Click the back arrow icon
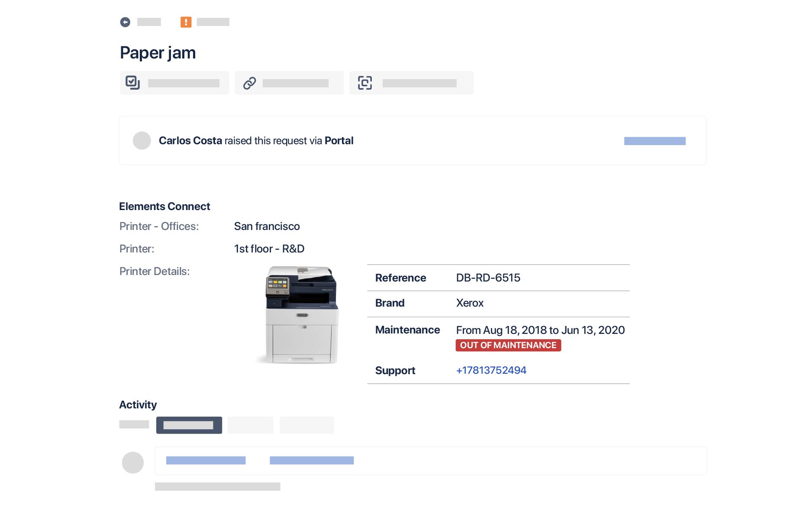Image resolution: width=812 pixels, height=508 pixels. [x=125, y=22]
